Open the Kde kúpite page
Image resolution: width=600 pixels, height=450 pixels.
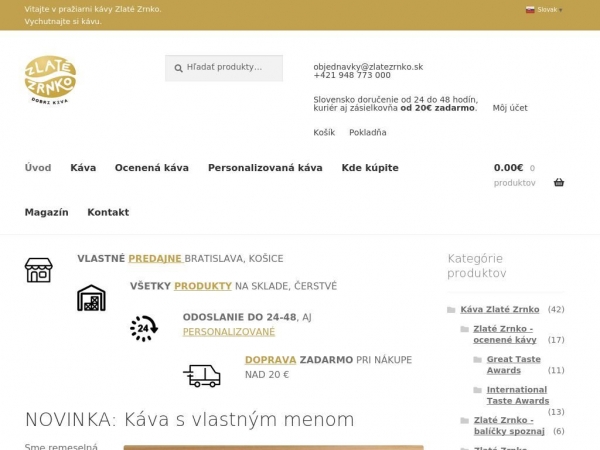pos(370,168)
